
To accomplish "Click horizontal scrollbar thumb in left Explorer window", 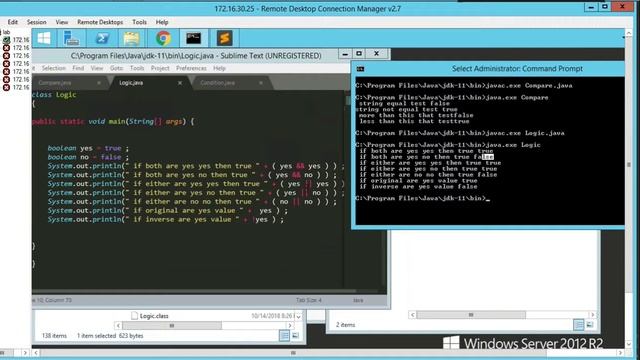I will [172, 326].
